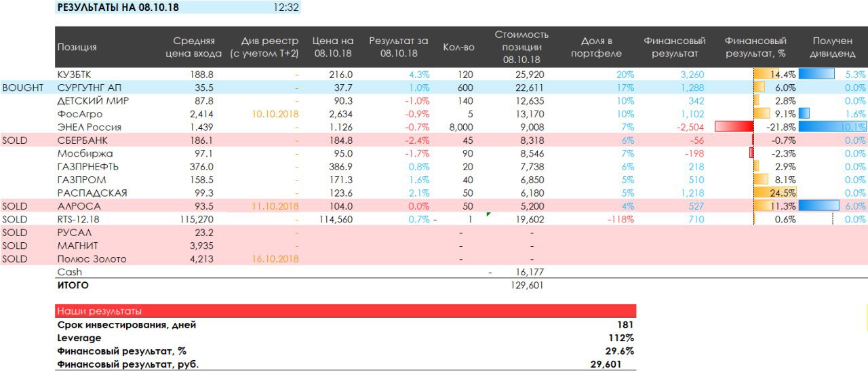Select the red 'Наши результаты' header bar
Viewport: 868px width, 371px height.
click(x=345, y=311)
